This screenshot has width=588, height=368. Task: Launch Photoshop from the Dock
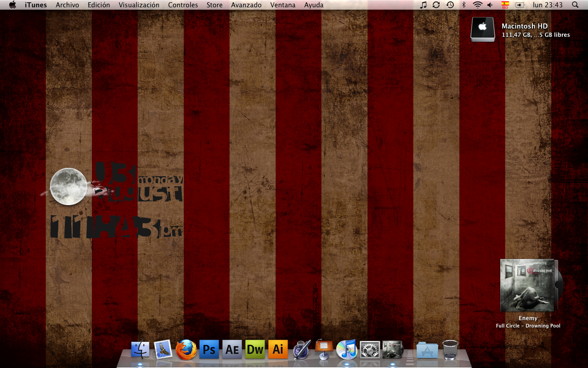(209, 350)
